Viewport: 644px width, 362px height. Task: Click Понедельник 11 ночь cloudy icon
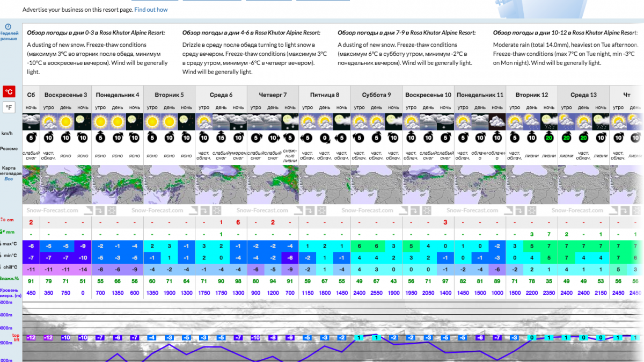tap(497, 120)
